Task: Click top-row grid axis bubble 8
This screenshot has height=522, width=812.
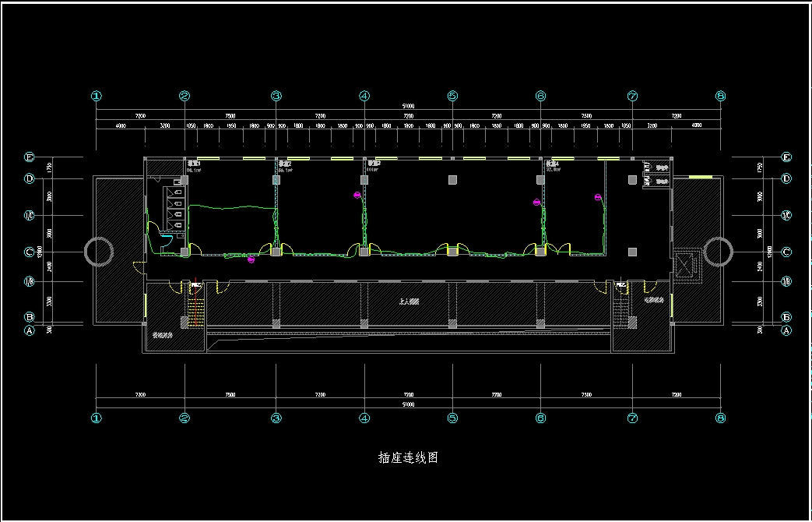Action: pos(720,97)
